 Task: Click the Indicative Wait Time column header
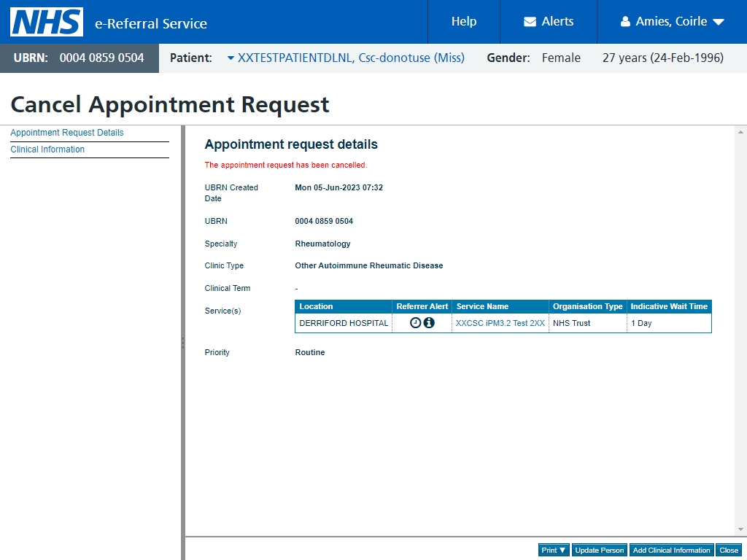pos(669,306)
